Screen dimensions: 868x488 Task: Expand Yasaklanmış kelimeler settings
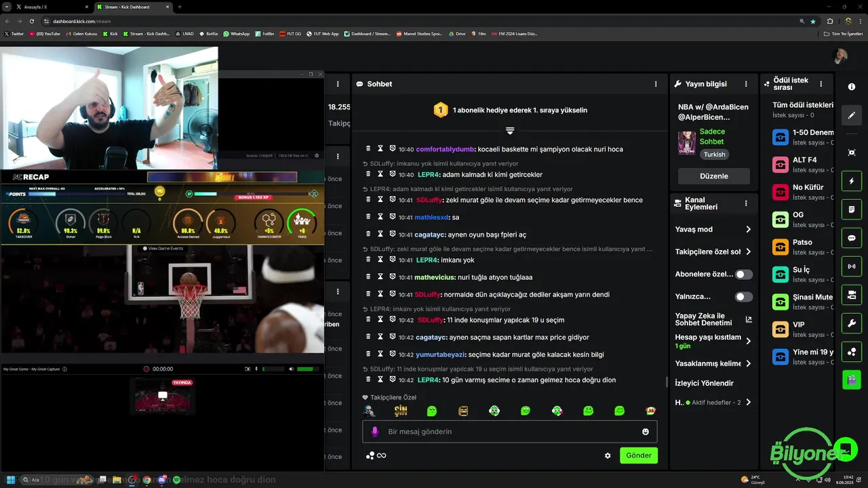coord(748,363)
